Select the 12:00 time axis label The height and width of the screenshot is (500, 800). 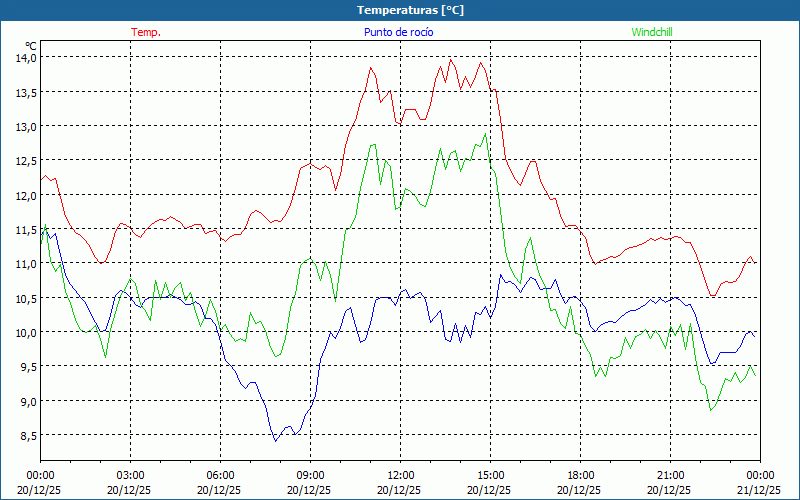pos(400,475)
